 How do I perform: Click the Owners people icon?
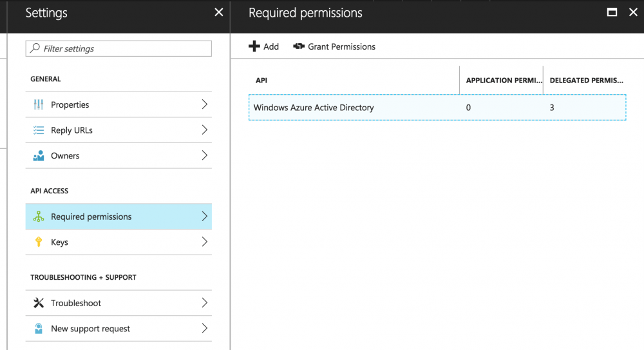39,156
